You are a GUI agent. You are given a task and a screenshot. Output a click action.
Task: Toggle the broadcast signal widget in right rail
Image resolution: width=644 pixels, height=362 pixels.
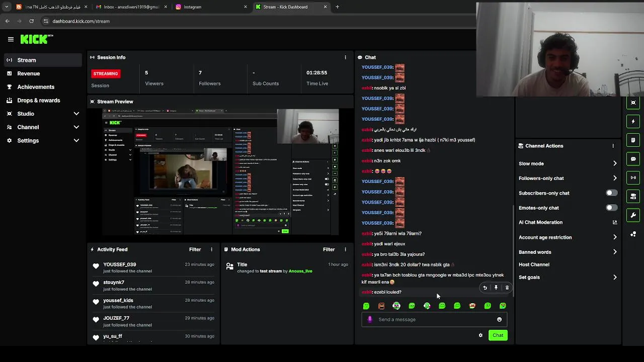(633, 177)
